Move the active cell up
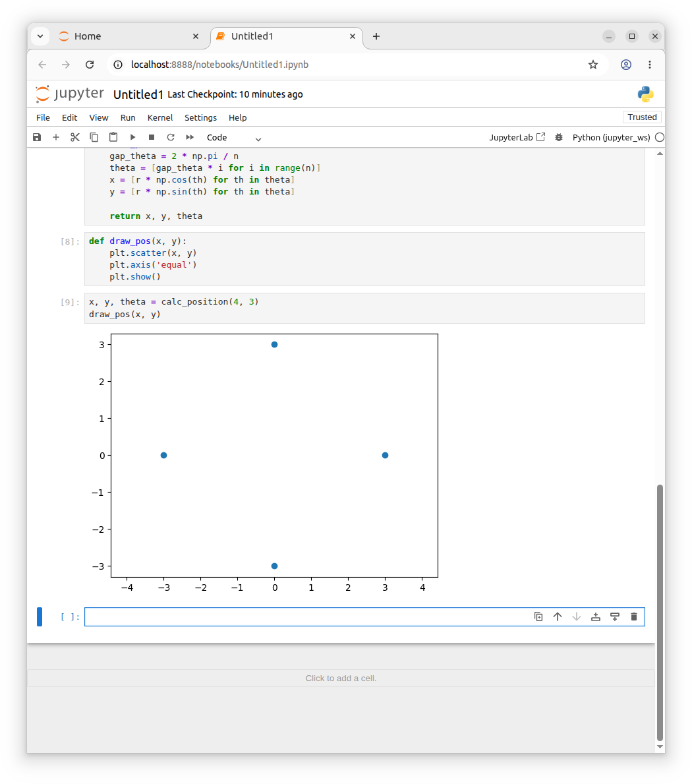Image resolution: width=692 pixels, height=784 pixels. pos(558,617)
